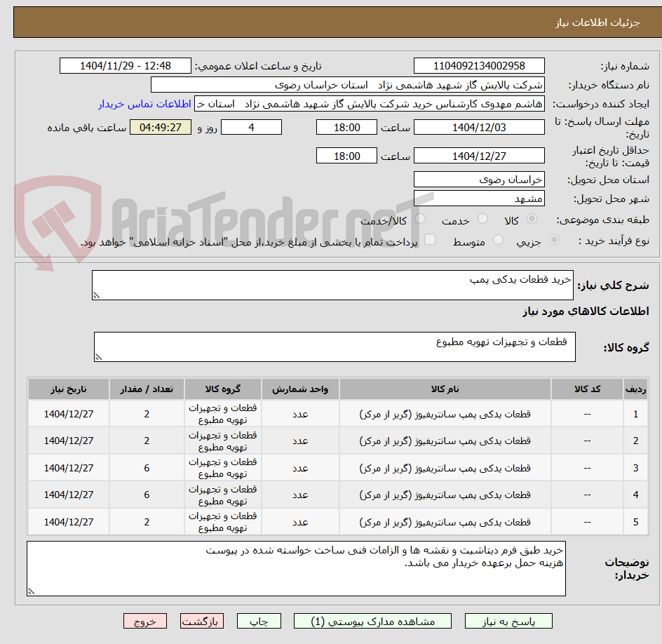This screenshot has height=644, width=662.
Task: Click quantity 6 in table row 3
Action: (x=147, y=468)
